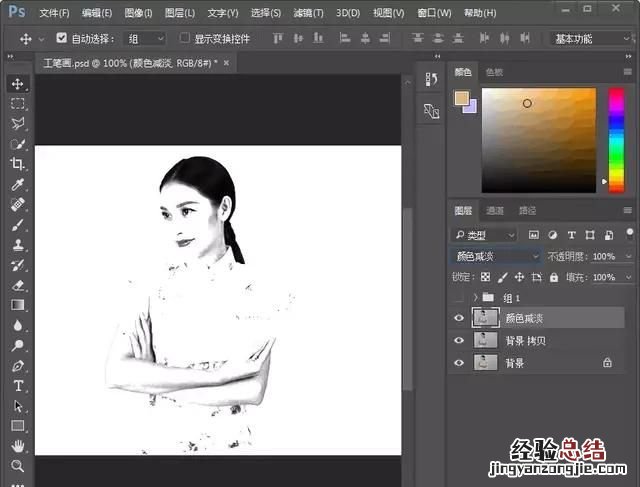Switch to the 通道 tab
This screenshot has width=640, height=487.
[x=495, y=211]
